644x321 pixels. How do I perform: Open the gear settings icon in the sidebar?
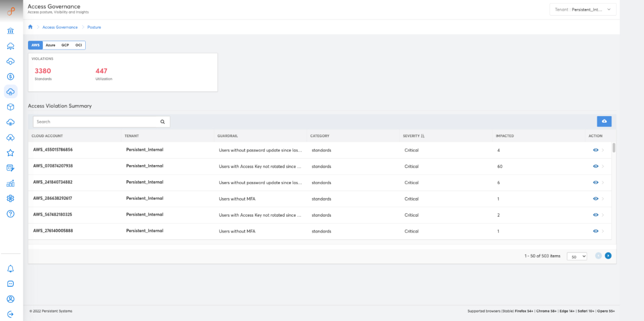(11, 198)
